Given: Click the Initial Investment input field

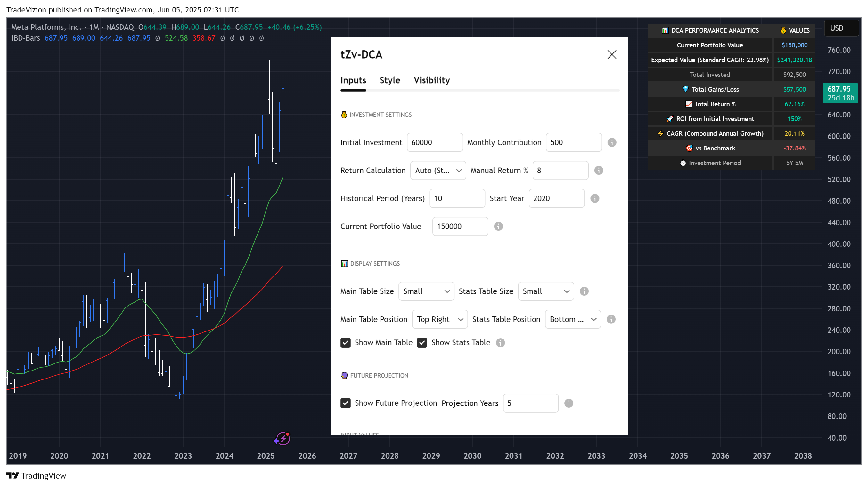Looking at the screenshot, I should [434, 142].
